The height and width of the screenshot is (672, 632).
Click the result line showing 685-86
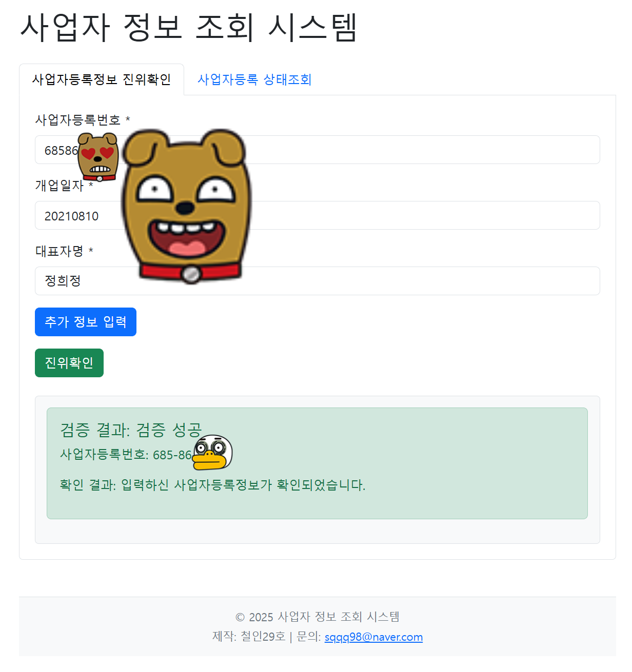pyautogui.click(x=126, y=455)
